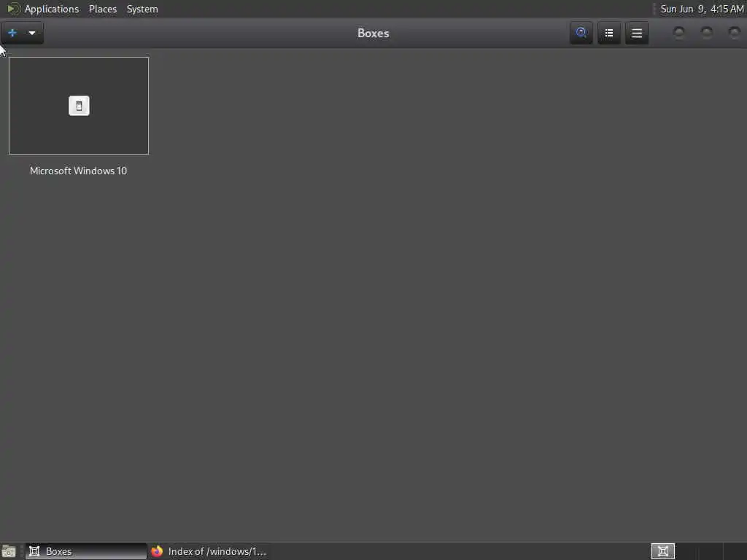Click the paused VM icon inside the thumbnail

79,106
